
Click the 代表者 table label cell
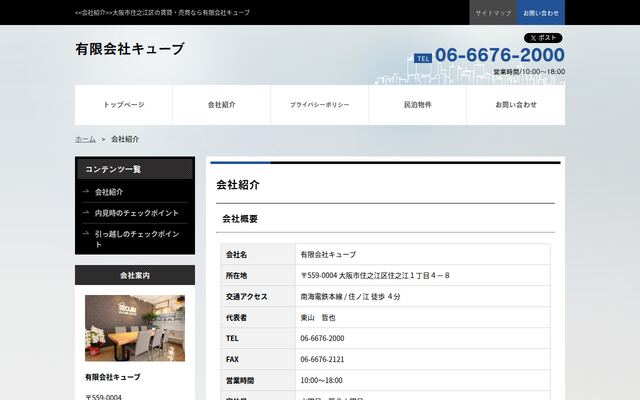[x=258, y=318]
